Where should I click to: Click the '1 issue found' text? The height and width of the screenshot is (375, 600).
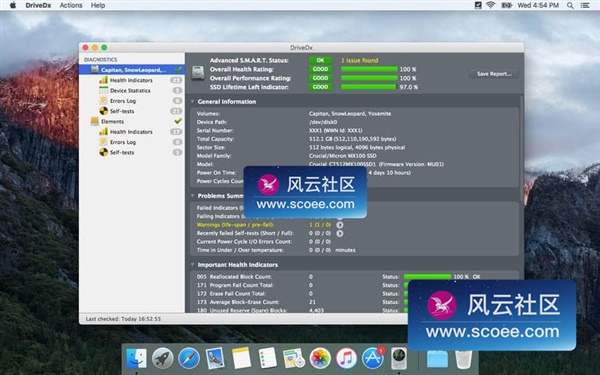point(360,60)
